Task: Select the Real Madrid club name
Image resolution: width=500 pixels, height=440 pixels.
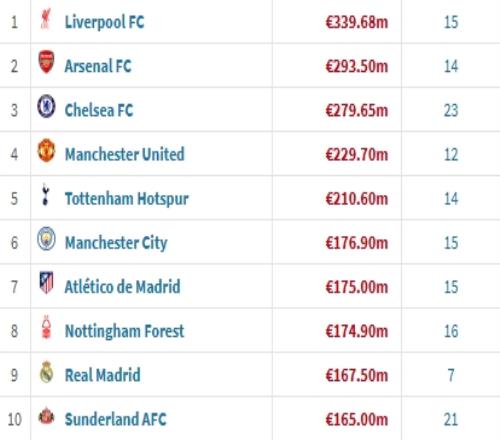Action: pos(102,375)
